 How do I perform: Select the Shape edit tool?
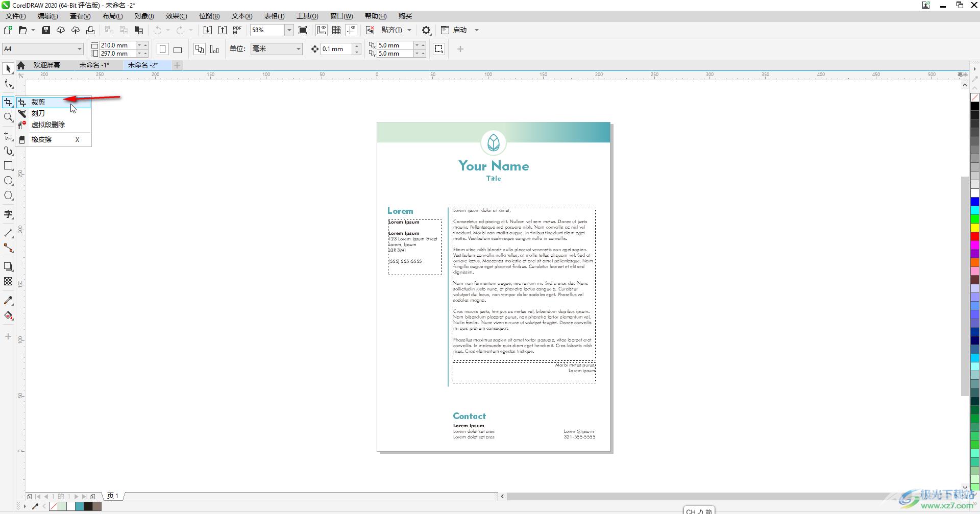(8, 84)
